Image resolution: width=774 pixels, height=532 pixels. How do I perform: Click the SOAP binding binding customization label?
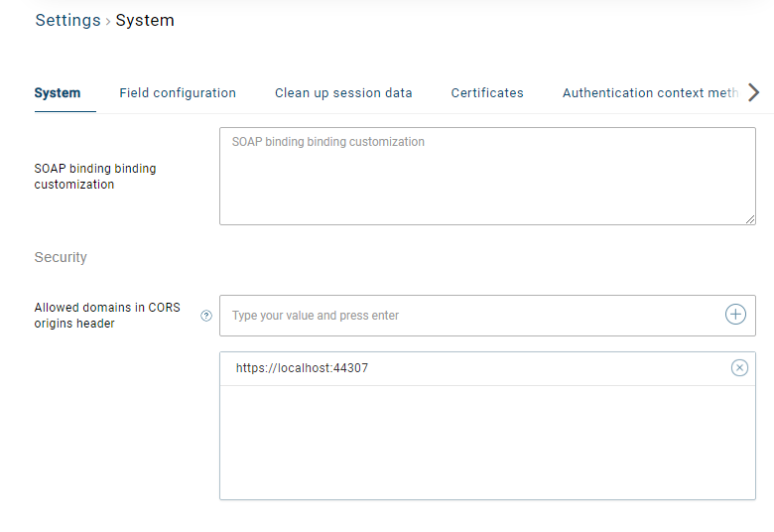pyautogui.click(x=95, y=177)
